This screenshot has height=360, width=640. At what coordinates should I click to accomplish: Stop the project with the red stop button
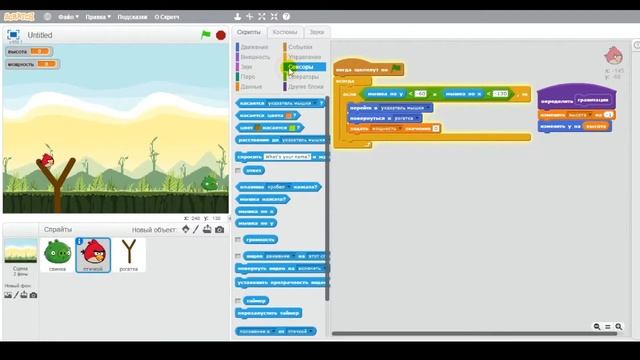[x=221, y=36]
